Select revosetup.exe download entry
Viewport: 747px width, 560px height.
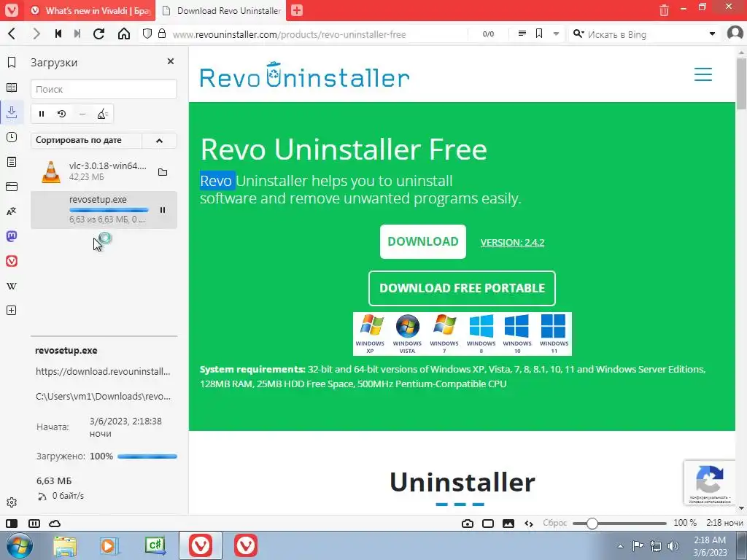[104, 210]
